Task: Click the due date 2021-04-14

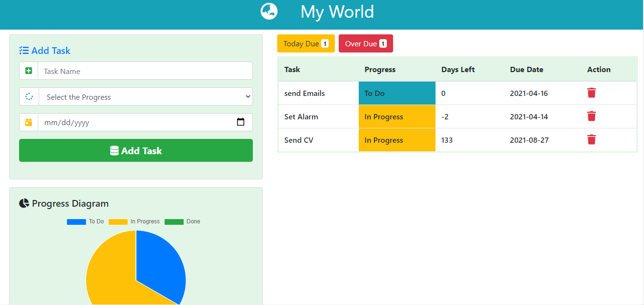Action: (529, 116)
